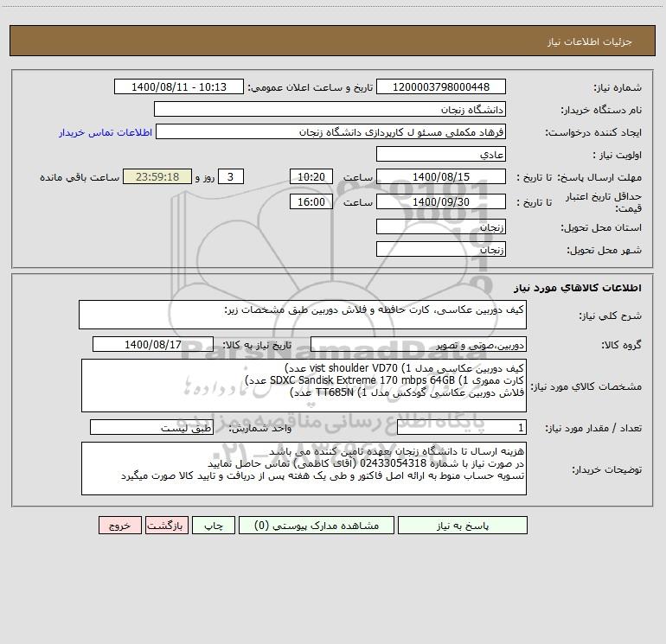Click the خروج exit button
Image resolution: width=666 pixels, height=644 pixels.
119,526
